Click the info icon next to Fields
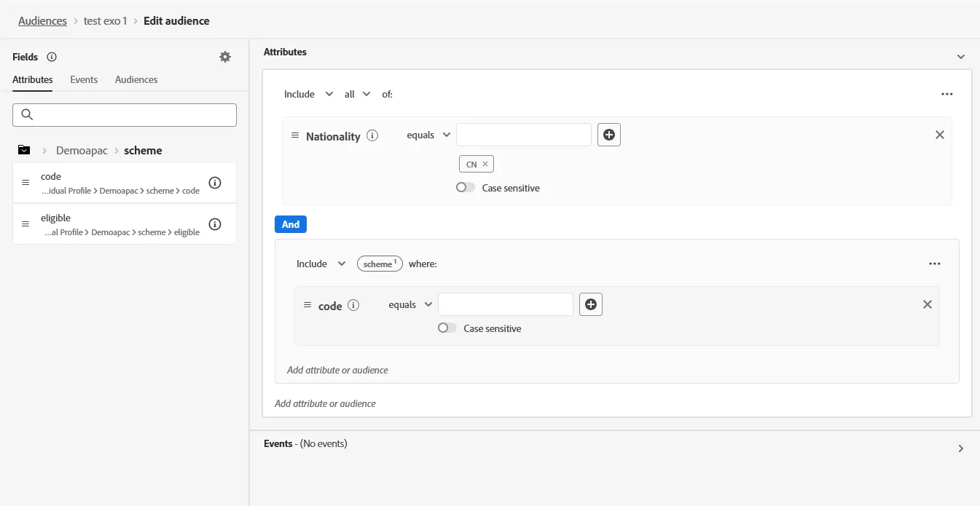 click(x=52, y=57)
